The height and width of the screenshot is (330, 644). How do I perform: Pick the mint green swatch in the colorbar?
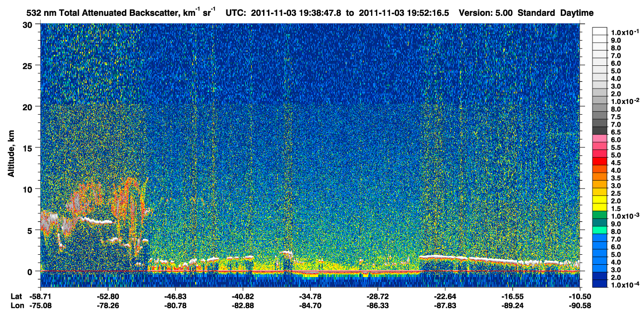point(600,231)
